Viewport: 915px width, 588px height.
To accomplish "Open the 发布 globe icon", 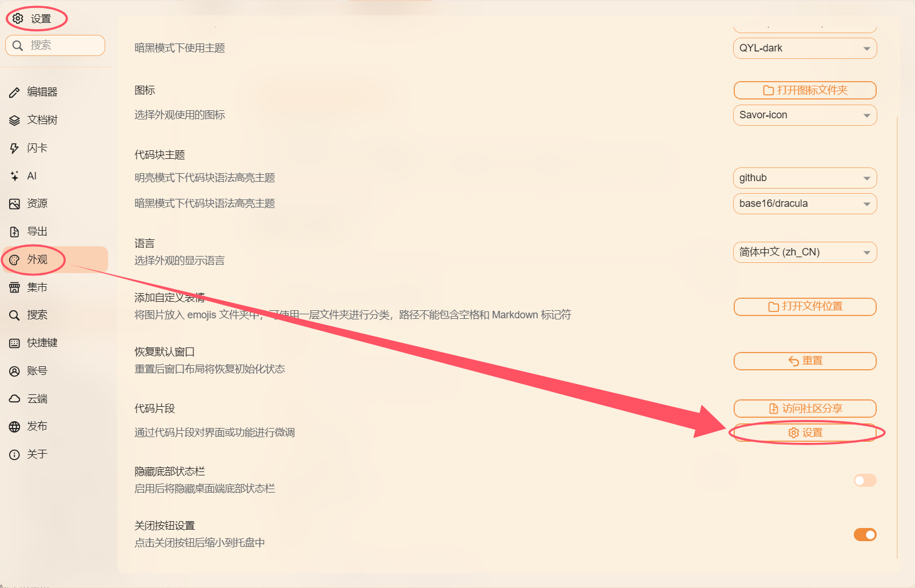I will (x=14, y=427).
